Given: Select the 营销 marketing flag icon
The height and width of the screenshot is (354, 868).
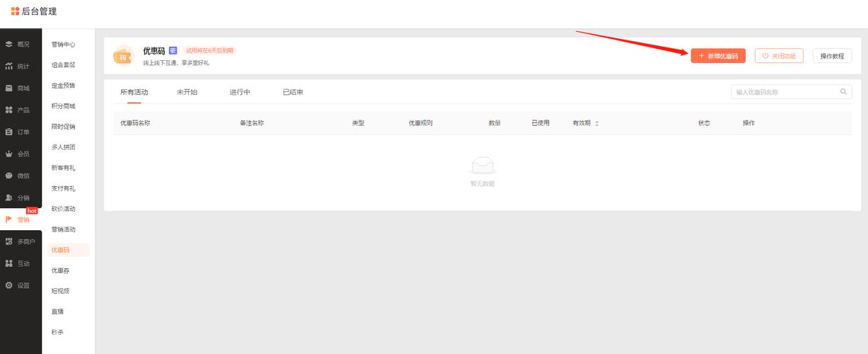Looking at the screenshot, I should (8, 219).
